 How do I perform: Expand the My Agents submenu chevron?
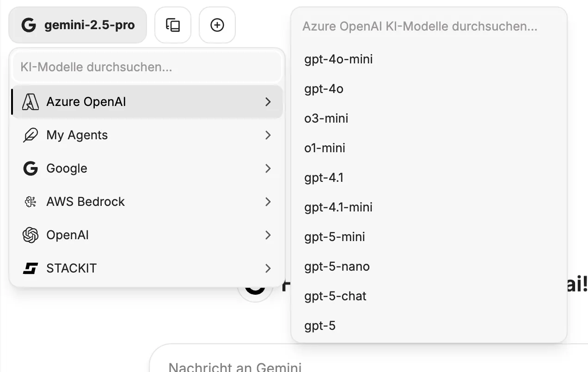(268, 135)
